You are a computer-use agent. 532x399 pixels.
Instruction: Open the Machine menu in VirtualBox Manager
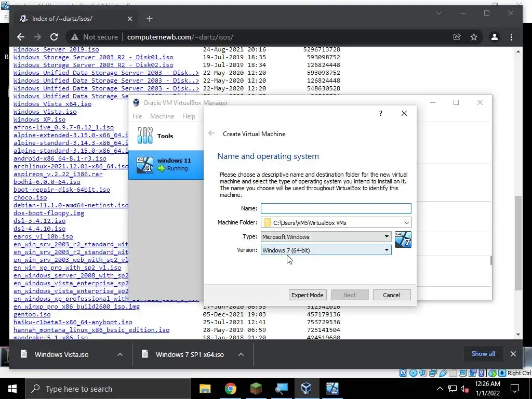click(162, 116)
